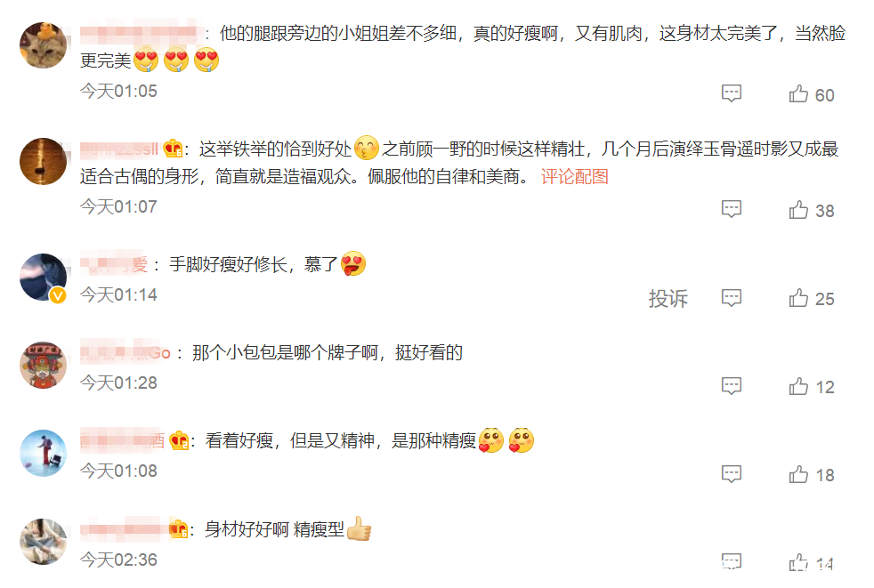
Task: Reply to the 身材好好啊 comment
Action: [732, 562]
